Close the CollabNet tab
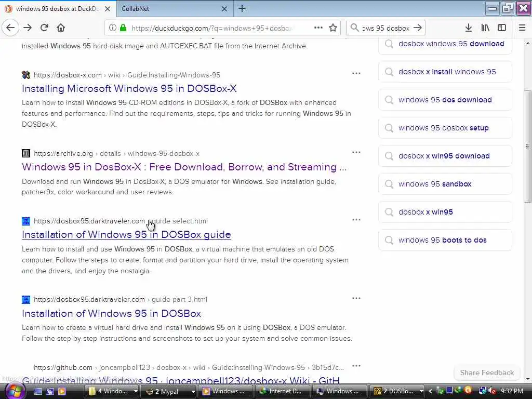The width and height of the screenshot is (532, 399). tap(224, 9)
